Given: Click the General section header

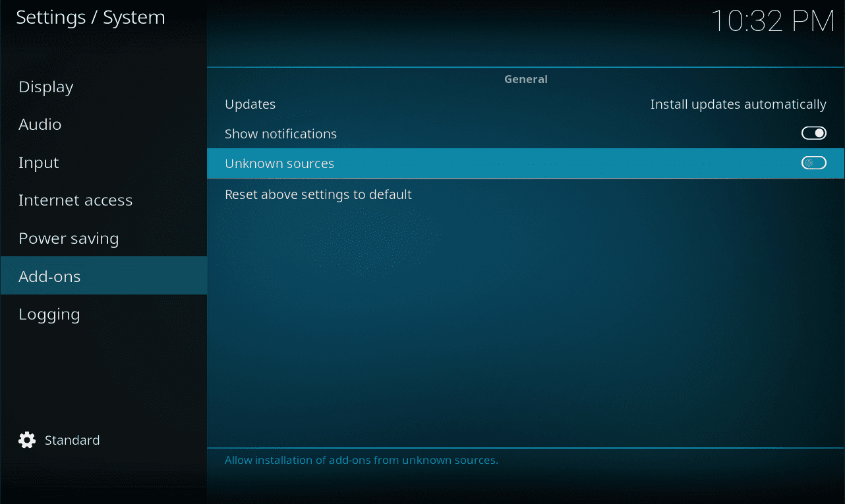Looking at the screenshot, I should coord(525,79).
